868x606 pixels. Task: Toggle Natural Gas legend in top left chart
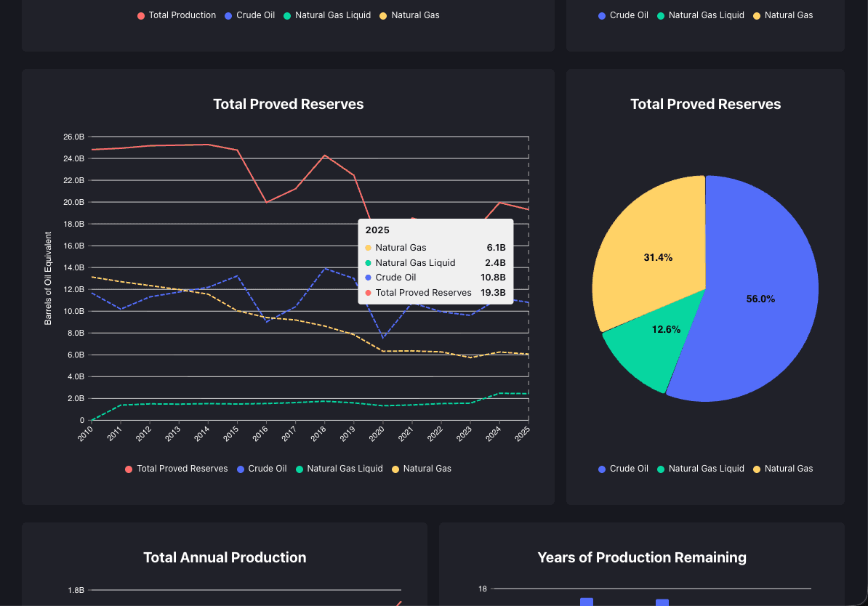point(409,15)
